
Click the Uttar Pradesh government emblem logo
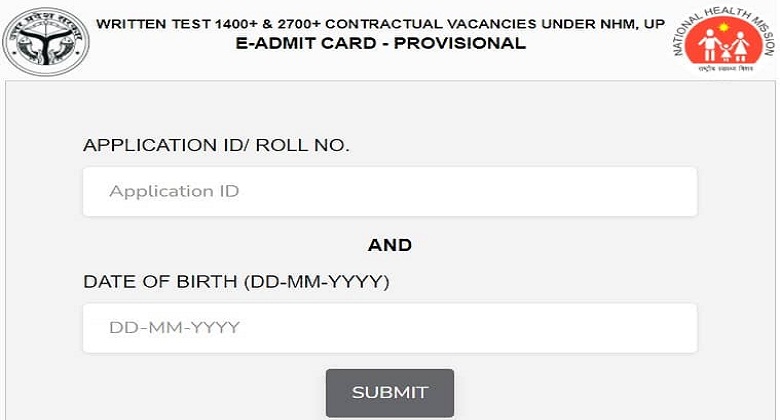46,42
